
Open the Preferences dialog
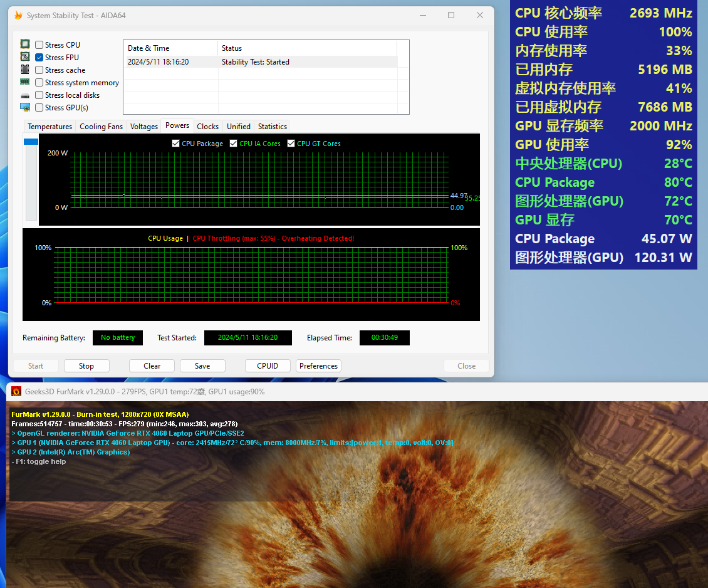[318, 366]
